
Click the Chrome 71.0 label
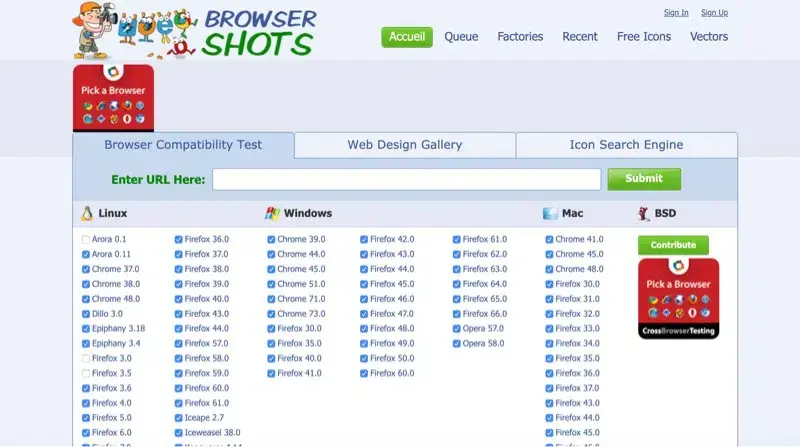pyautogui.click(x=301, y=299)
